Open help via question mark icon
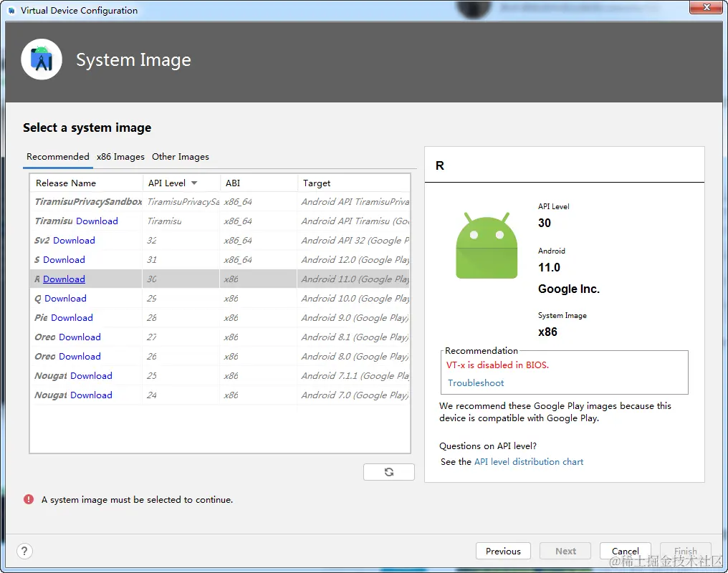Image resolution: width=728 pixels, height=573 pixels. click(24, 552)
